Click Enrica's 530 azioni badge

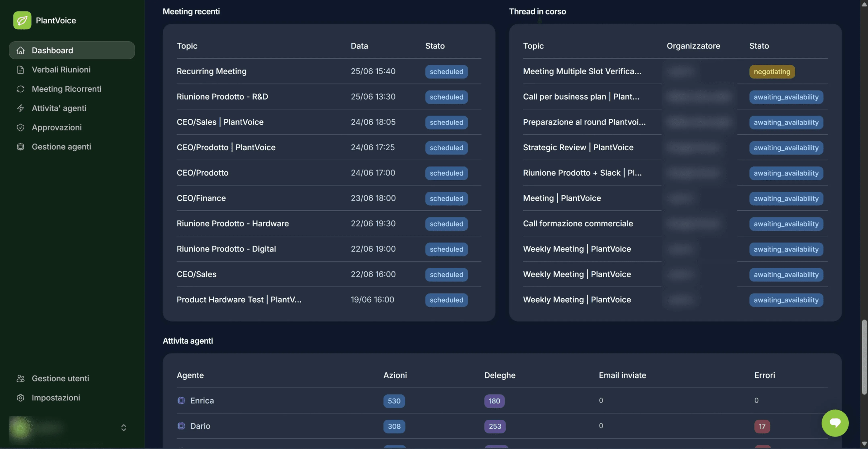point(394,401)
